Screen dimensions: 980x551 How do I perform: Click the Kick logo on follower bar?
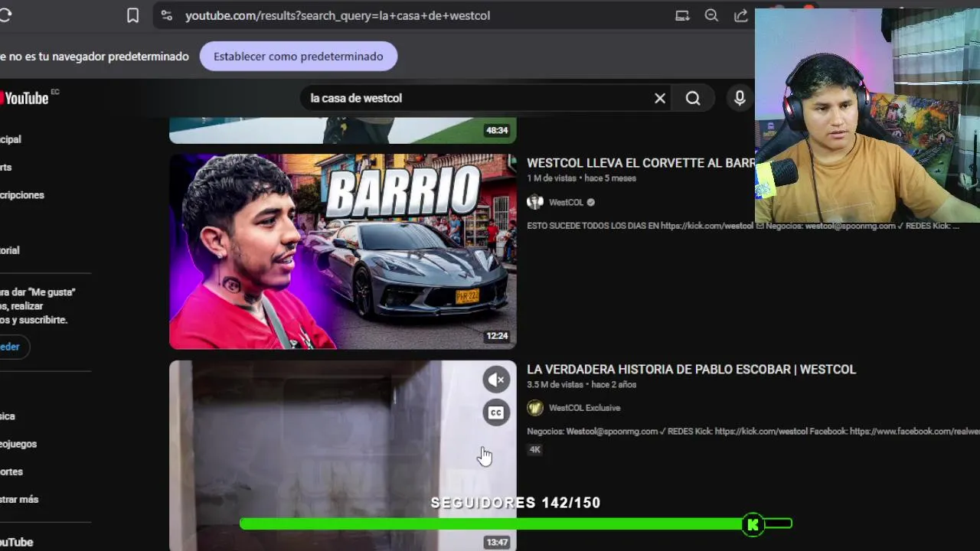753,524
